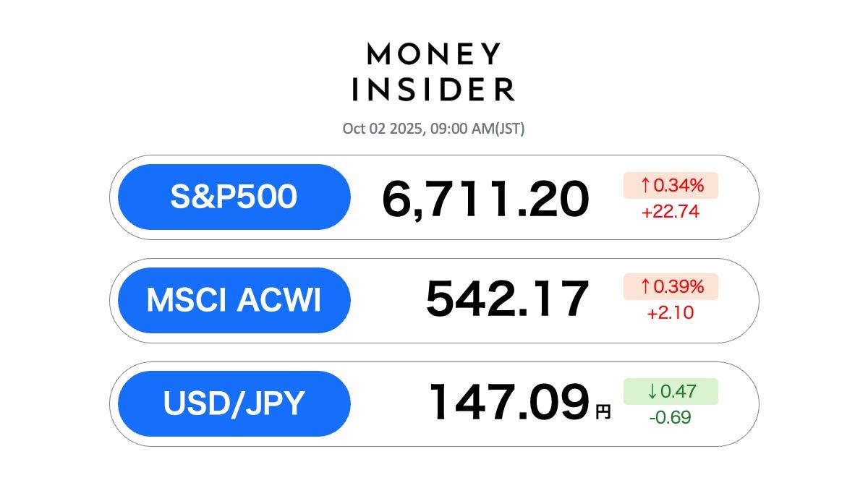868x488 pixels.
Task: Click the 0.39% text in red badge
Action: 678,287
